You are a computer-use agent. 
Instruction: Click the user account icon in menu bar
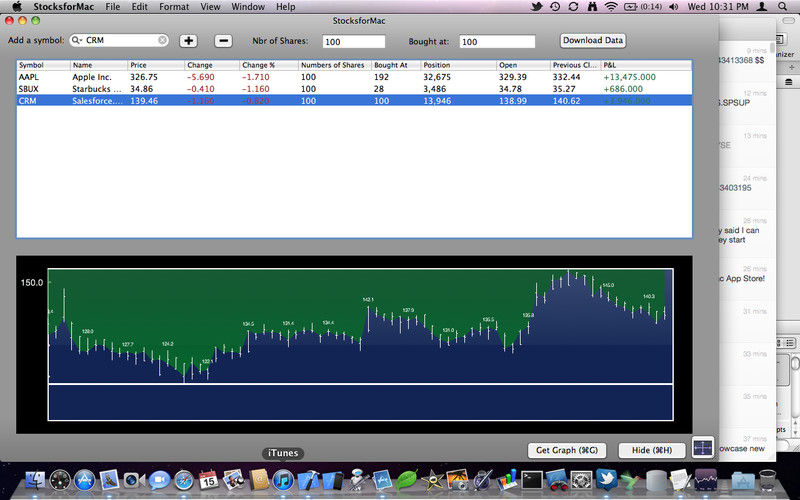pos(762,7)
